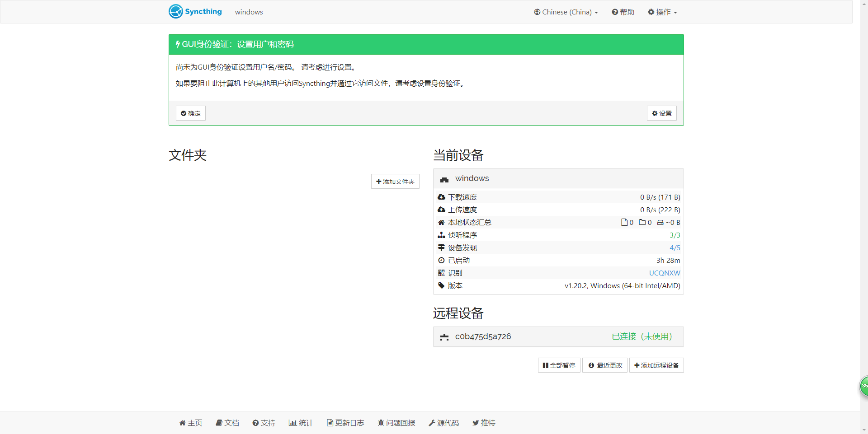
Task: Click 添加文件夹 add folder button
Action: pos(395,182)
